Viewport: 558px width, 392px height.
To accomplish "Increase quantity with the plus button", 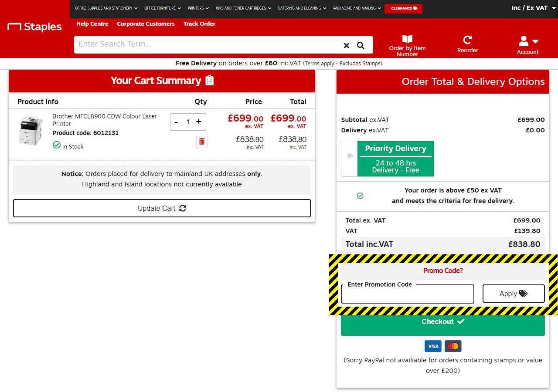I will 199,122.
